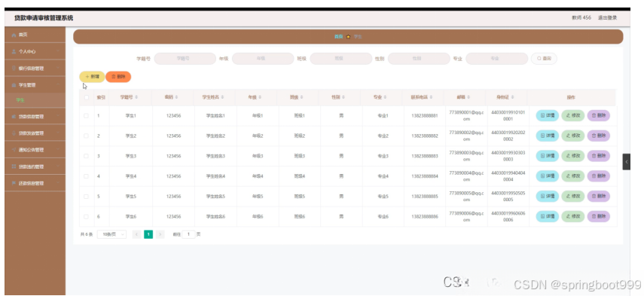Viewport: 644px width, 296px height.
Task: Check the box for row 学生4
Action: click(86, 176)
